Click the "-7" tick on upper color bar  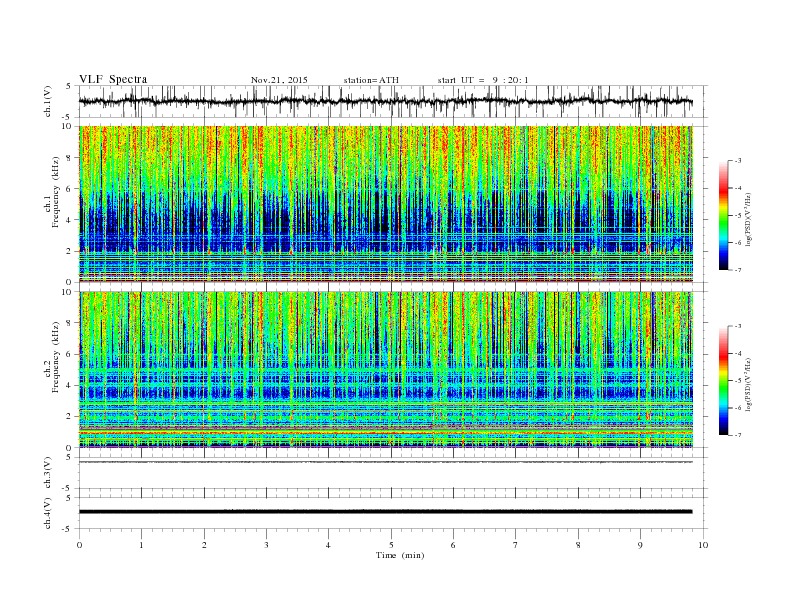(737, 270)
